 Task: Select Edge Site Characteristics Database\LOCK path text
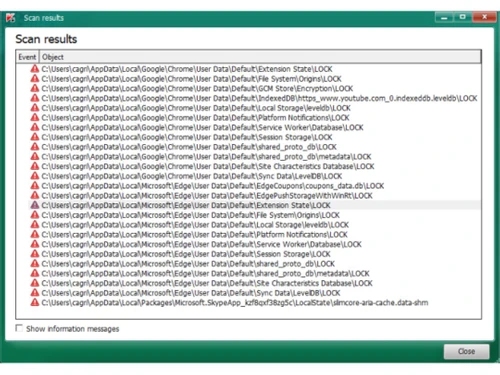point(207,283)
